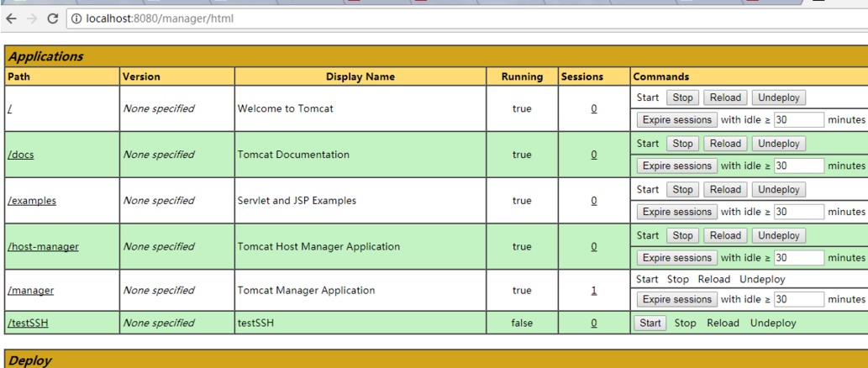Click "Tomcat Manager Application" display name
Screen dimensions: 868x368
(x=306, y=290)
